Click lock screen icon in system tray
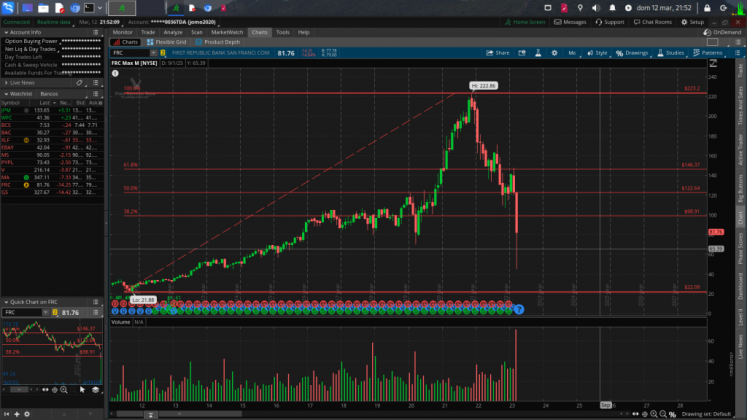The image size is (747, 420). (707, 8)
